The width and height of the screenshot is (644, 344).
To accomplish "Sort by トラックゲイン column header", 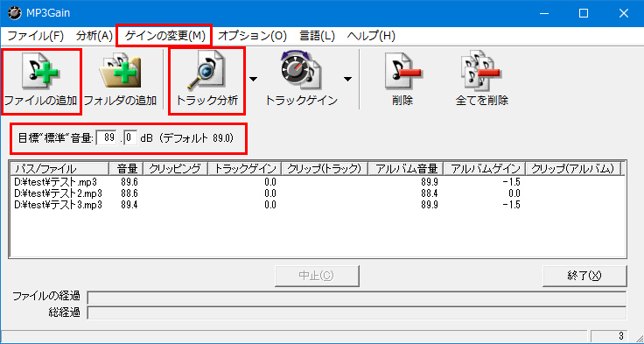I will coord(245,169).
